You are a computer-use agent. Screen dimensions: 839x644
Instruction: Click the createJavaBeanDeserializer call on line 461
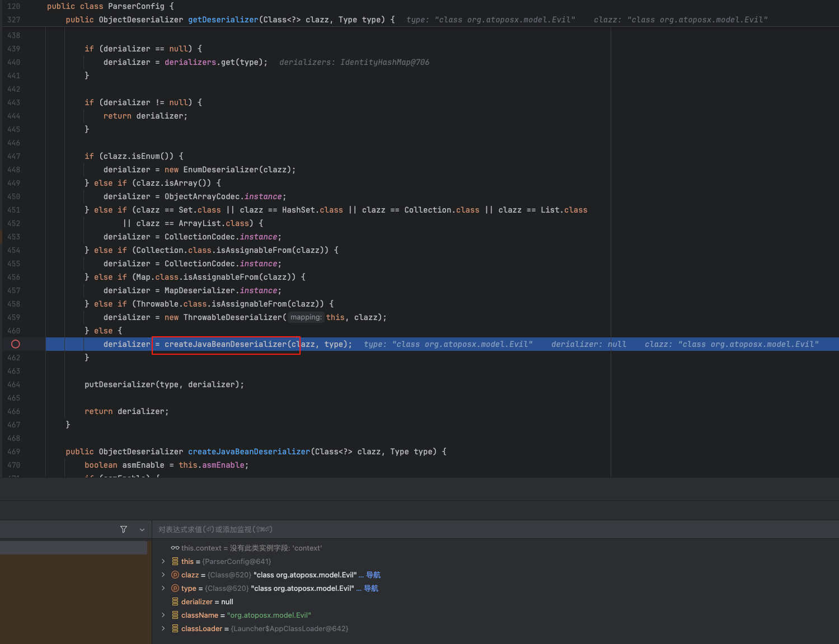tap(225, 344)
